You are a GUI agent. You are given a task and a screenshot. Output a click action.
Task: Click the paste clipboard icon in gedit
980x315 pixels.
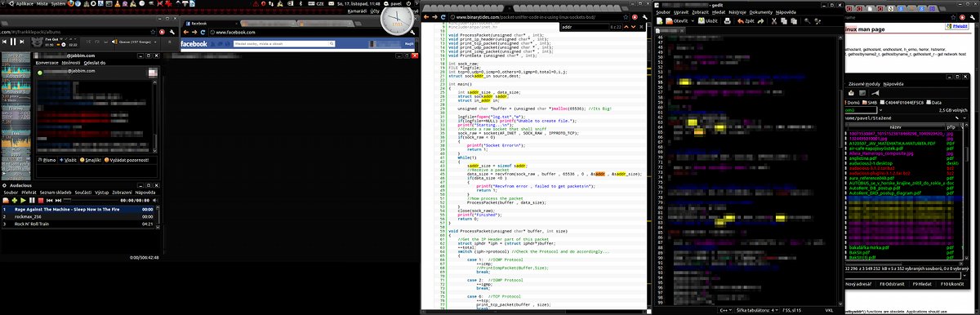pyautogui.click(x=794, y=21)
